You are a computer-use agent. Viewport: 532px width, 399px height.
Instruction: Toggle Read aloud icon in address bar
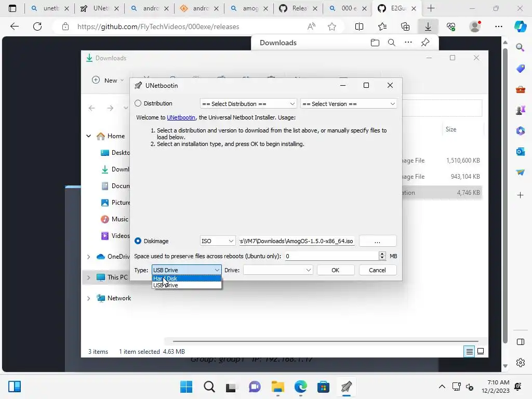pyautogui.click(x=311, y=26)
